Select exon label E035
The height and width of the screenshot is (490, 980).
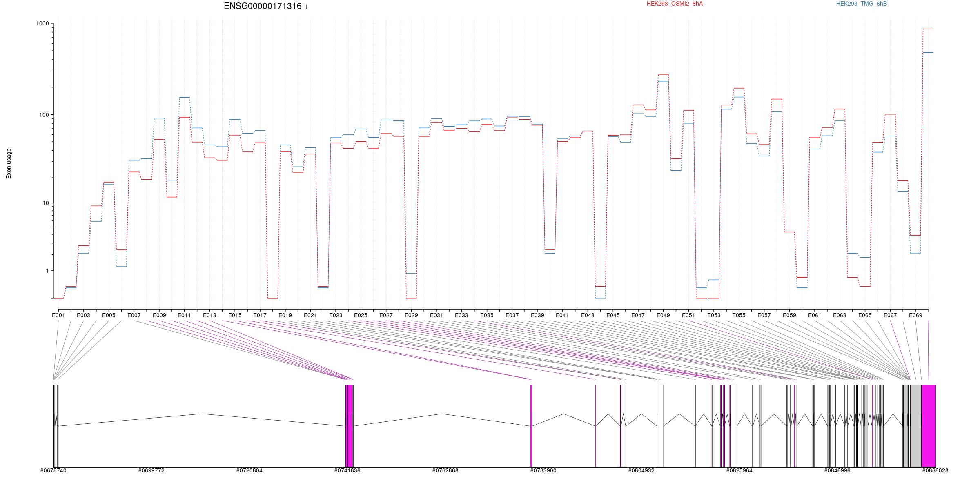point(487,315)
